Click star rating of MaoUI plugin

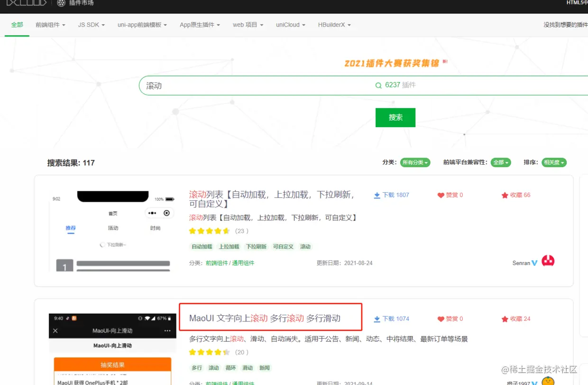coord(209,352)
